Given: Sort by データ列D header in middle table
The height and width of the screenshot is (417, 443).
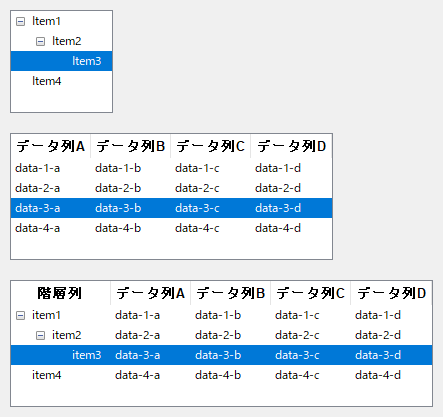Looking at the screenshot, I should [291, 146].
